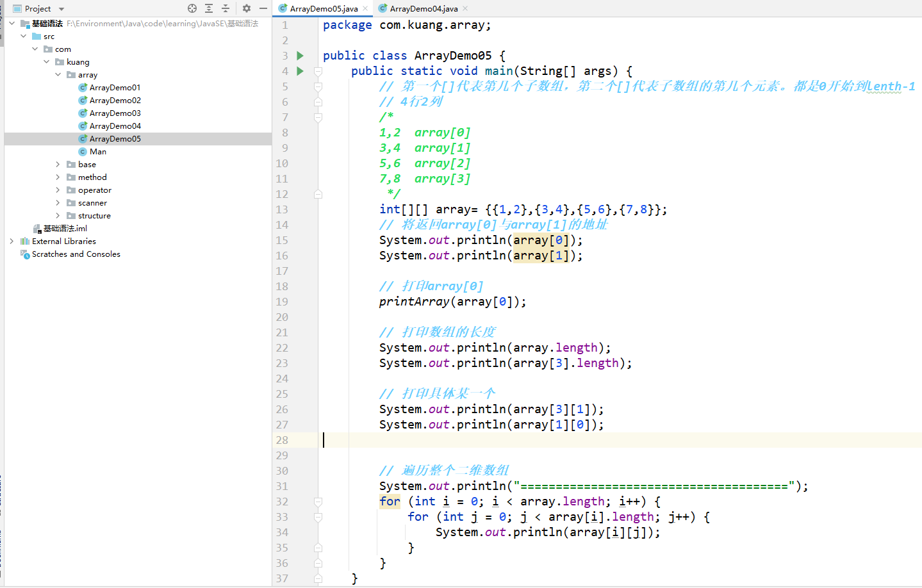
Task: Run the main method from gutter
Action: (300, 71)
